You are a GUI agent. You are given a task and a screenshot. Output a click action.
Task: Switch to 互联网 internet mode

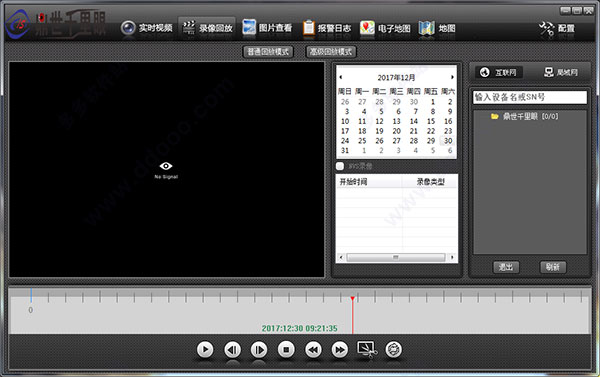click(x=498, y=72)
